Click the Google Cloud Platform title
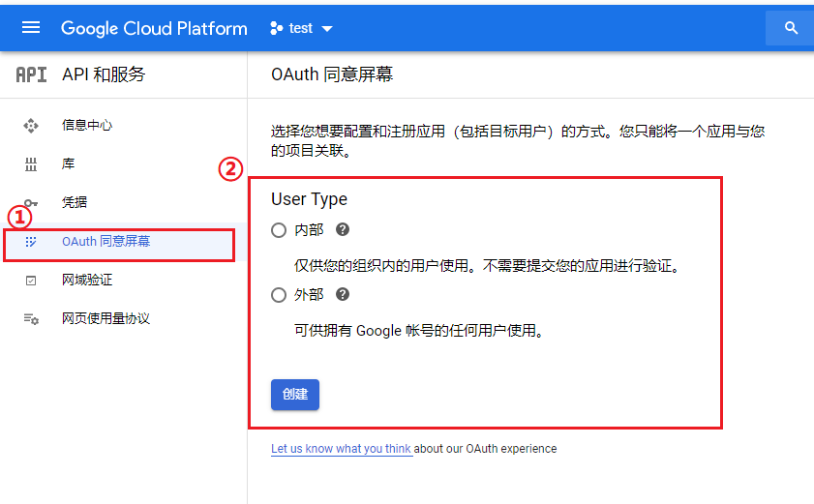 (x=154, y=29)
